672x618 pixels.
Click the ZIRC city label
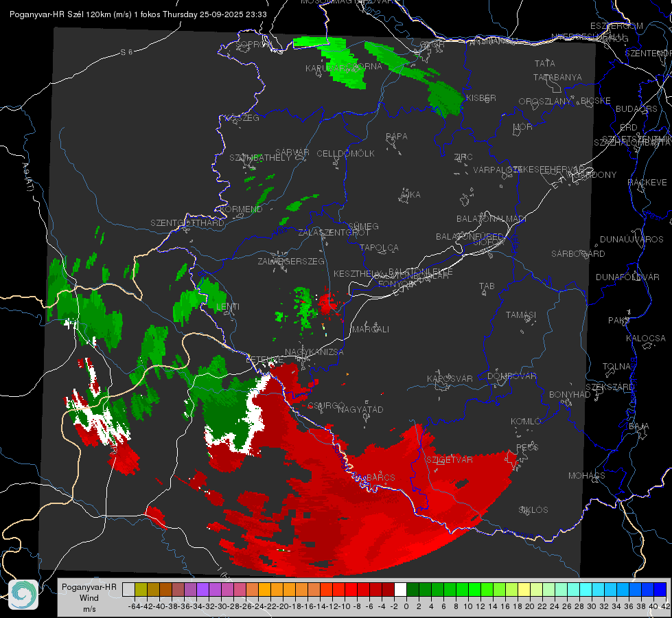[x=463, y=157]
